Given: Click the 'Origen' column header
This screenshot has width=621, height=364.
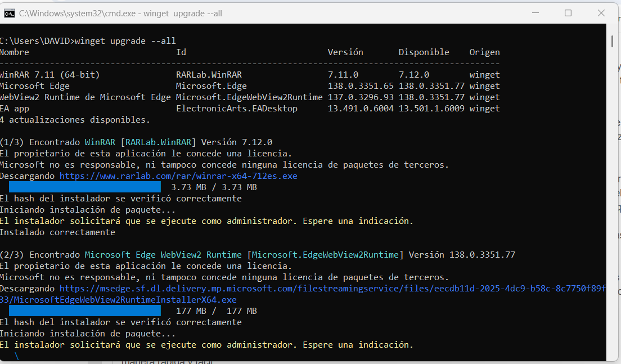Looking at the screenshot, I should [x=484, y=52].
